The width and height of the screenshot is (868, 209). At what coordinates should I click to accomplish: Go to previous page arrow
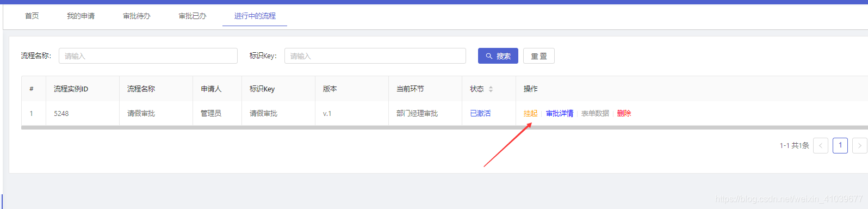[x=821, y=145]
